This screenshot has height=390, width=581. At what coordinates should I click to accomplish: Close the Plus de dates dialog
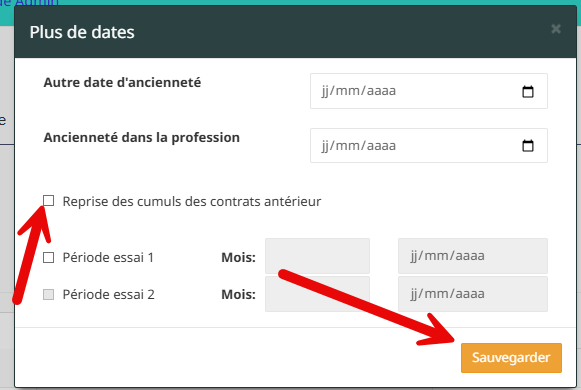coord(556,29)
